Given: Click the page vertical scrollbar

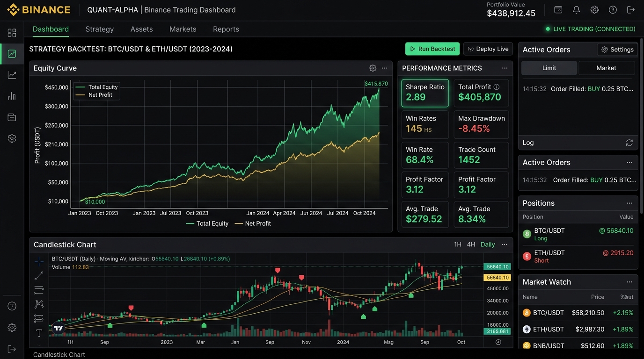Looking at the screenshot, I should (x=642, y=117).
